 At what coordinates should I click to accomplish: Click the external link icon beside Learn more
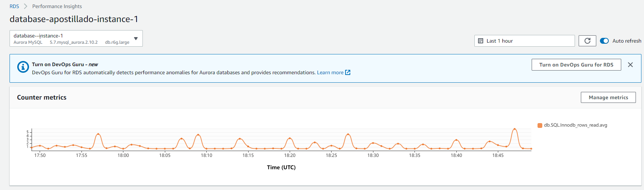(348, 72)
